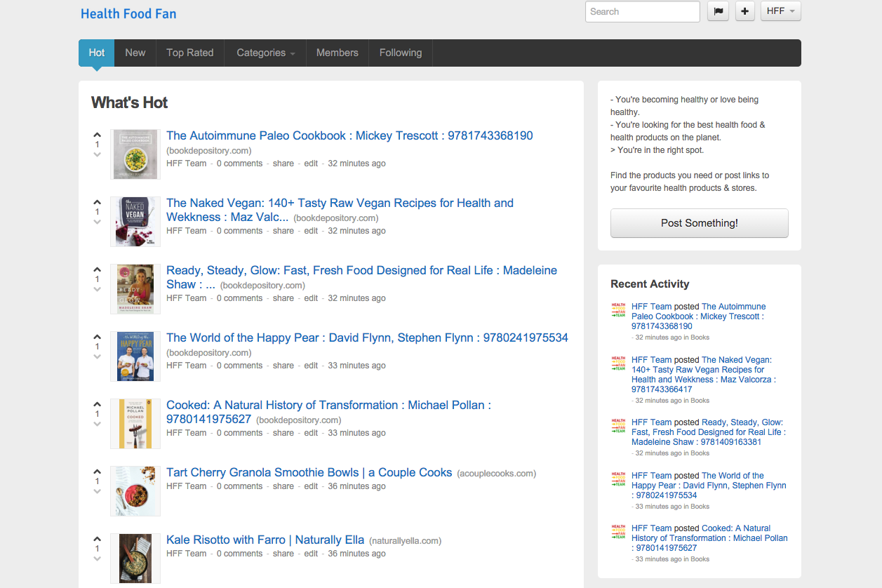Open Ready, Steady, Glow cover thumbnail

[135, 289]
